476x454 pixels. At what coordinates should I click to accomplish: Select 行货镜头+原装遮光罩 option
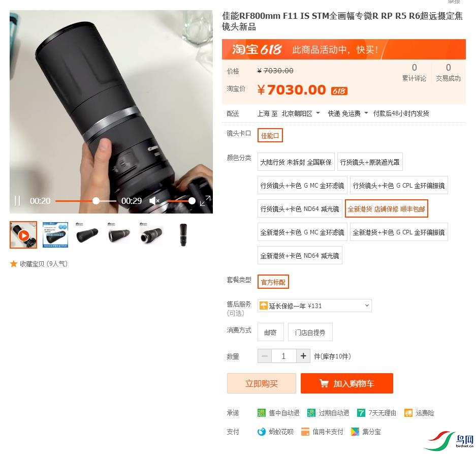pos(370,162)
